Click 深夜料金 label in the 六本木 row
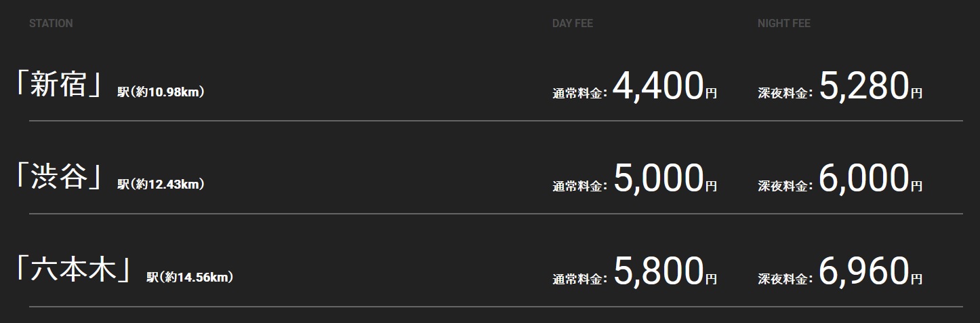The height and width of the screenshot is (323, 980). click(783, 279)
